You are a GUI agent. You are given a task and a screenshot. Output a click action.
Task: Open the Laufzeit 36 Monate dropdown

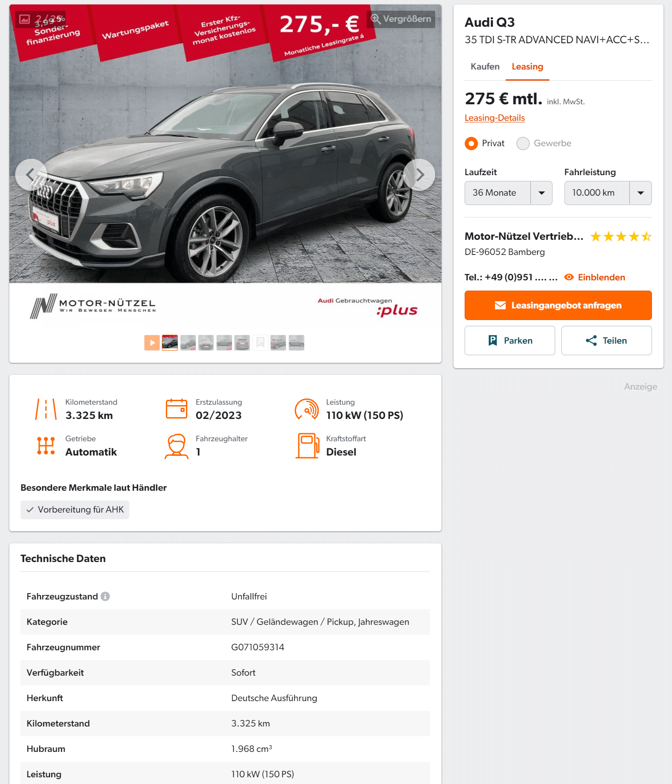coord(508,193)
